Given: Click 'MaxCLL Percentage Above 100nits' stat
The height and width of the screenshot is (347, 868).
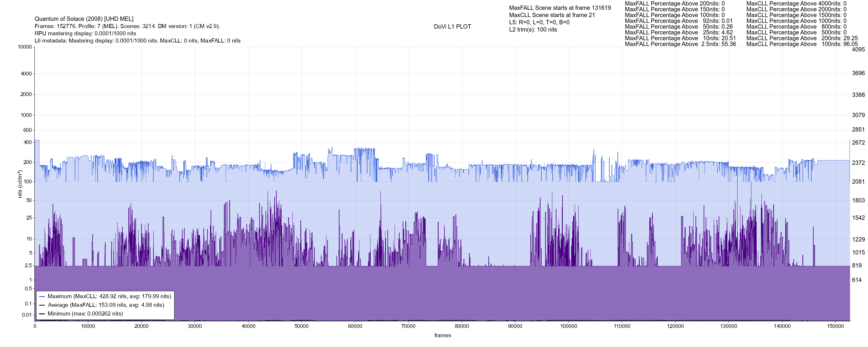Looking at the screenshot, I should tap(802, 44).
